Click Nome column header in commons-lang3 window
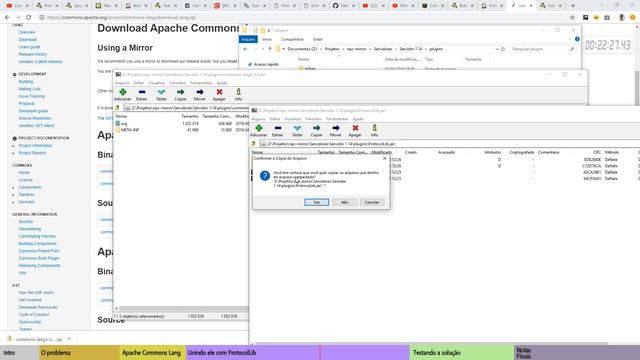This screenshot has width=640, height=360. 121,116
